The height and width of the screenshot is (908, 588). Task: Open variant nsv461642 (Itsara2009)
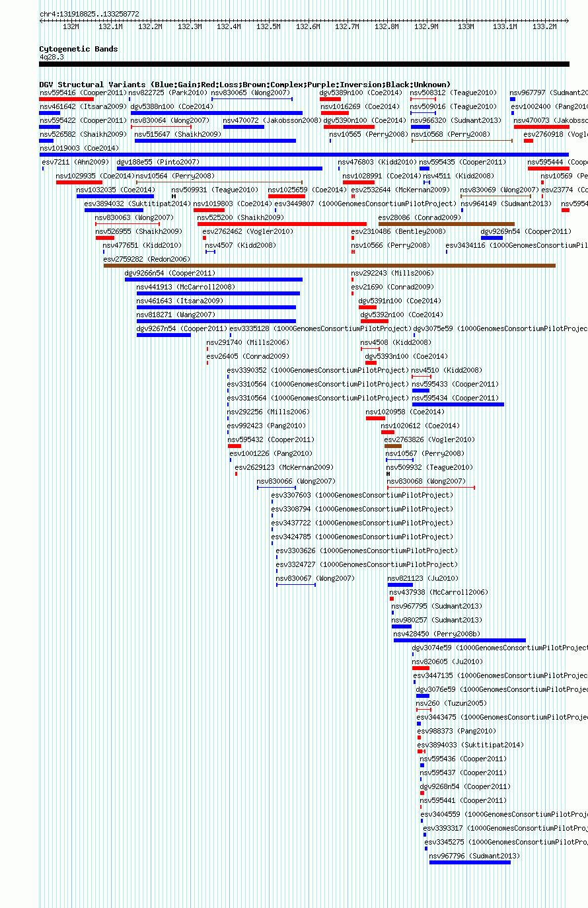click(83, 106)
